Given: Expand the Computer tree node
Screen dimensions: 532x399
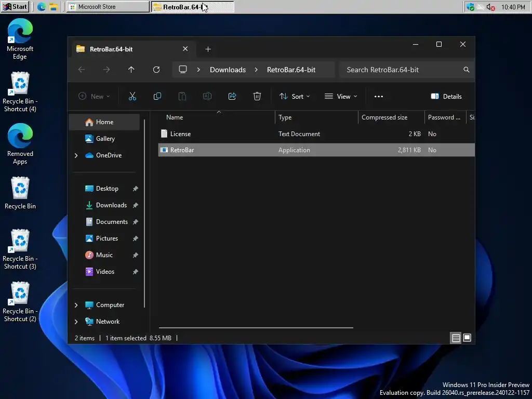Looking at the screenshot, I should click(x=76, y=305).
